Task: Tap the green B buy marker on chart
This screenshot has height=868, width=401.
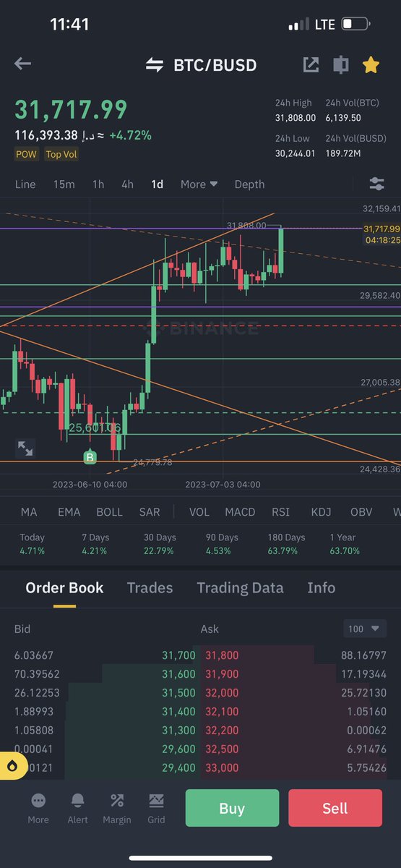Action: pyautogui.click(x=90, y=457)
